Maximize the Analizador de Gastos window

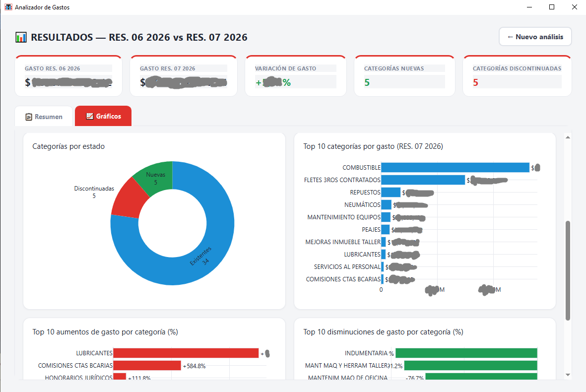[552, 7]
